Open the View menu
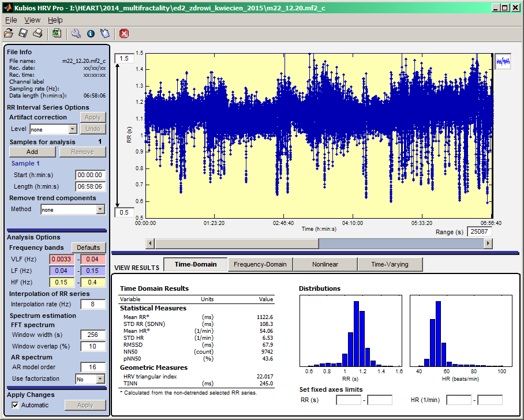Image resolution: width=524 pixels, height=420 pixels. point(32,20)
